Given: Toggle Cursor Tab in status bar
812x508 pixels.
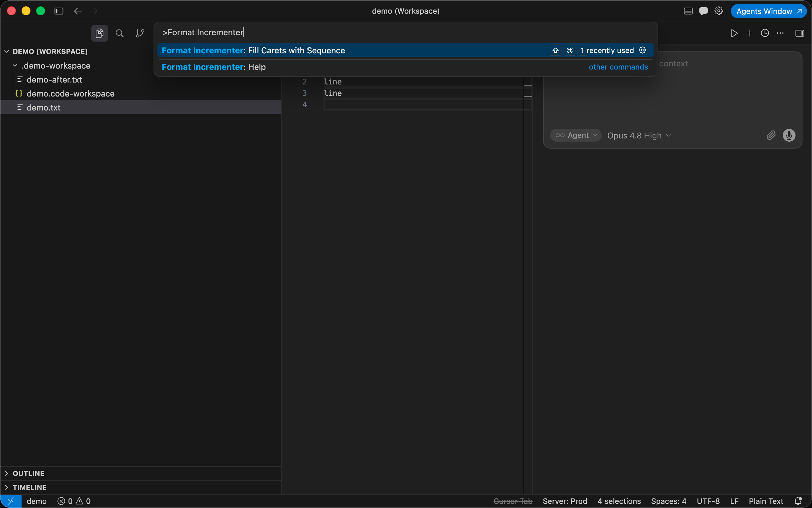Looking at the screenshot, I should [x=513, y=501].
